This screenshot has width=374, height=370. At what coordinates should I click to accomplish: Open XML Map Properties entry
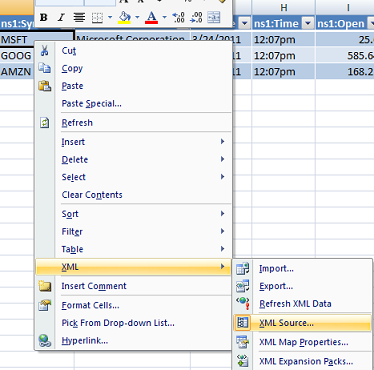click(x=302, y=342)
